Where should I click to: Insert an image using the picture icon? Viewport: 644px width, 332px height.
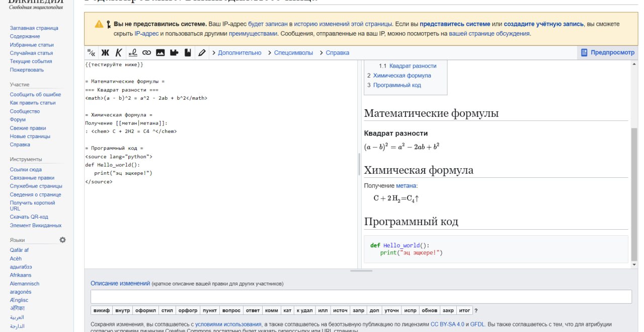click(160, 52)
